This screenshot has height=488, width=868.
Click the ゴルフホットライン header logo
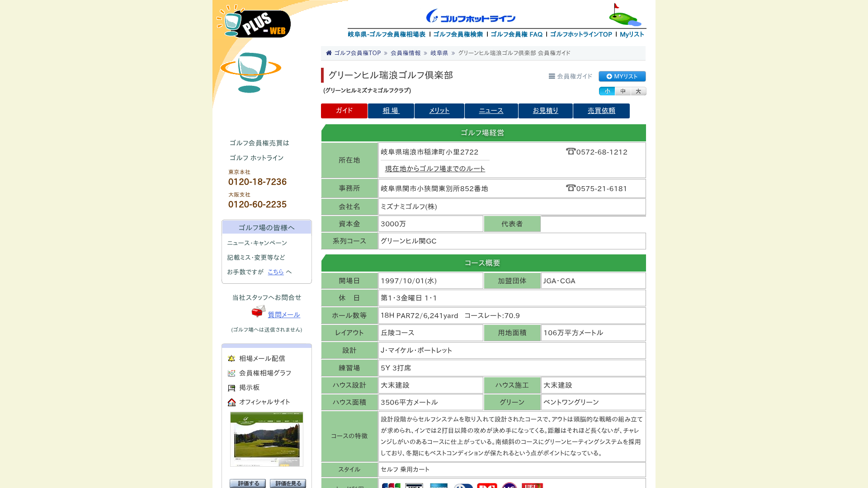[471, 16]
